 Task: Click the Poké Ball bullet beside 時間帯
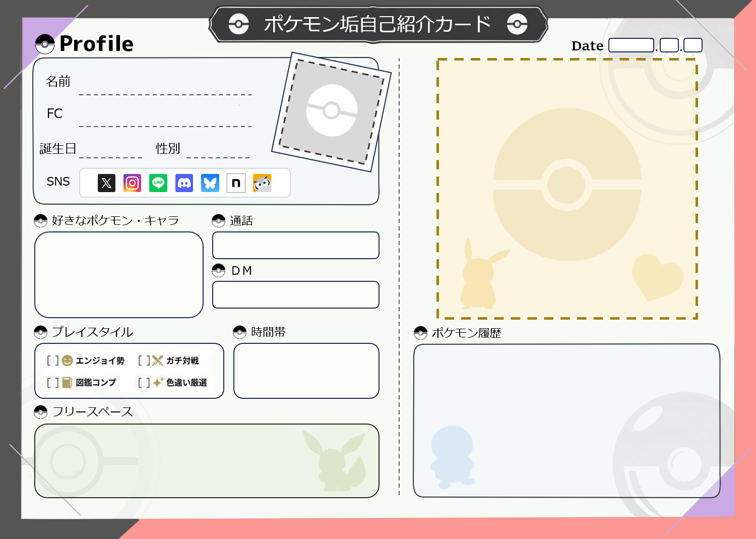pos(239,332)
